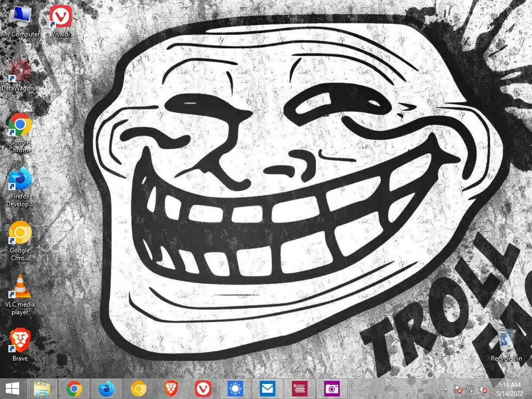
Task: Select the Google Chrome desktop shortcut
Action: tap(20, 134)
